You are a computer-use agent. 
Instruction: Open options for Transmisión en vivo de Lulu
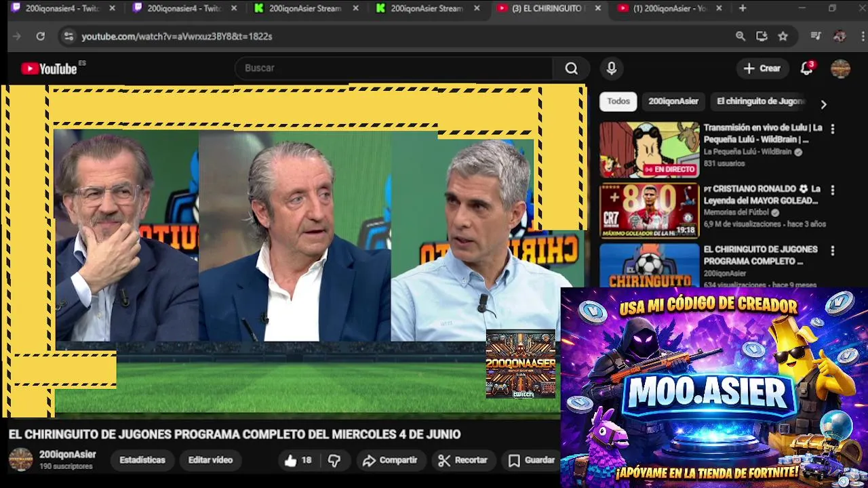pos(833,129)
